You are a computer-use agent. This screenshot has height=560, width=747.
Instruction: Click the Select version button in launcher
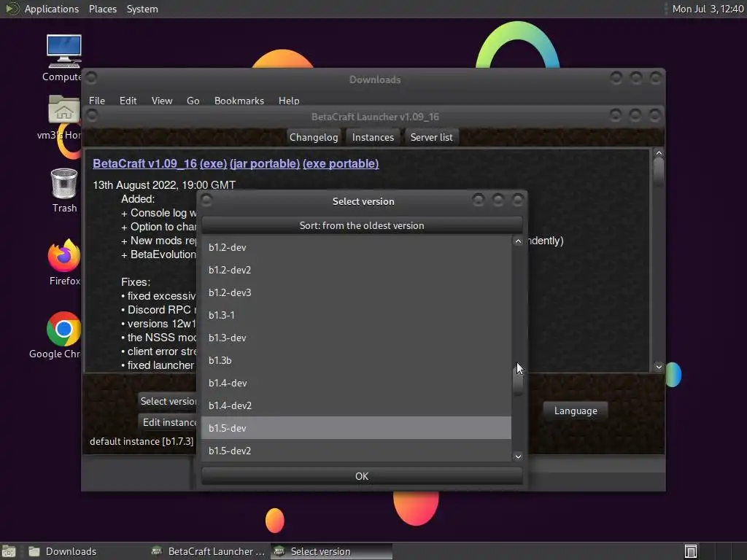click(x=168, y=402)
